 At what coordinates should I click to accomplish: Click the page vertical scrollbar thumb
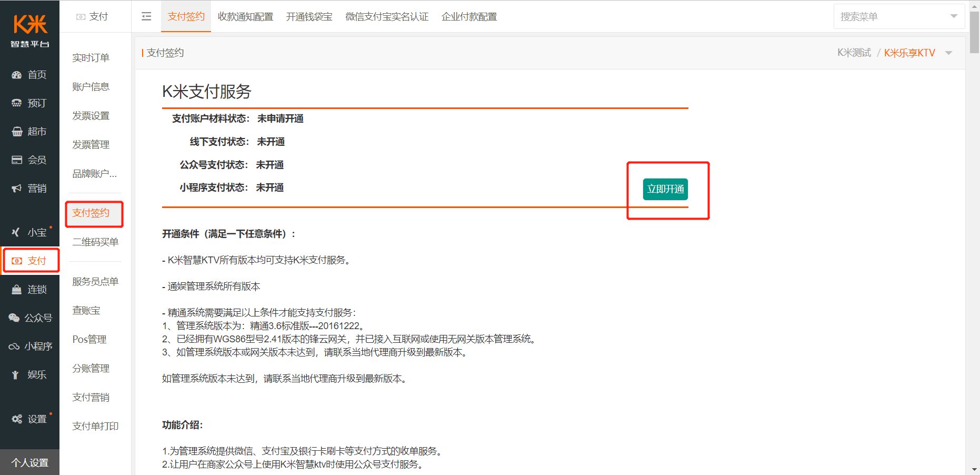coord(975,32)
